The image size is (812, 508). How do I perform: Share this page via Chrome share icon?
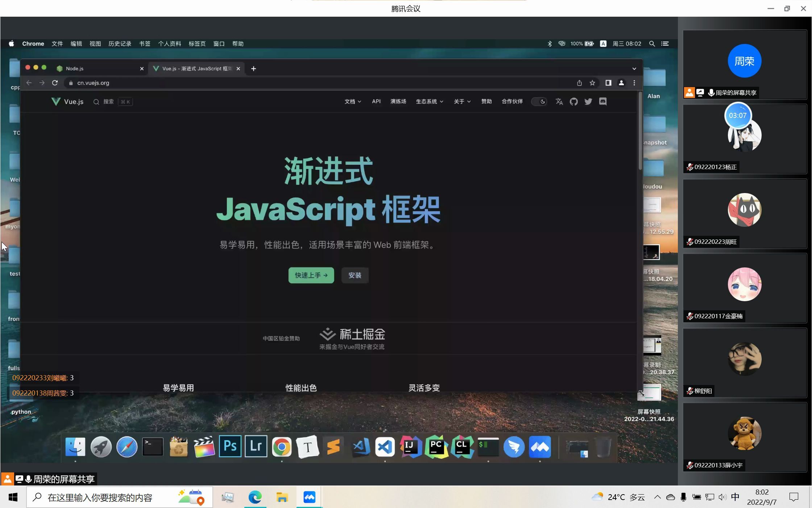pyautogui.click(x=579, y=83)
